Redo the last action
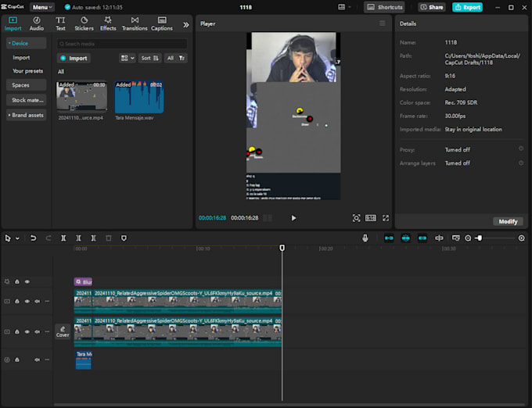Viewport: 532px width, 408px height. (49, 238)
